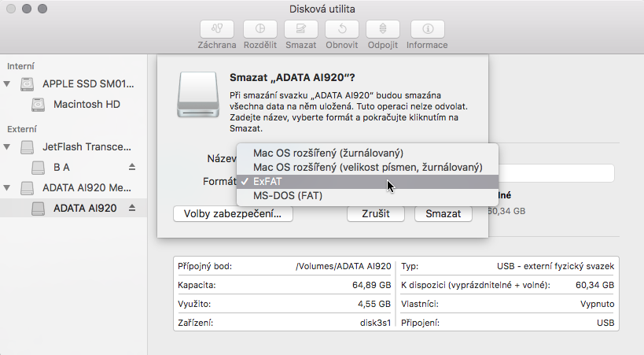This screenshot has width=644, height=355.
Task: Click the disk3s1 device value
Action: coord(375,323)
